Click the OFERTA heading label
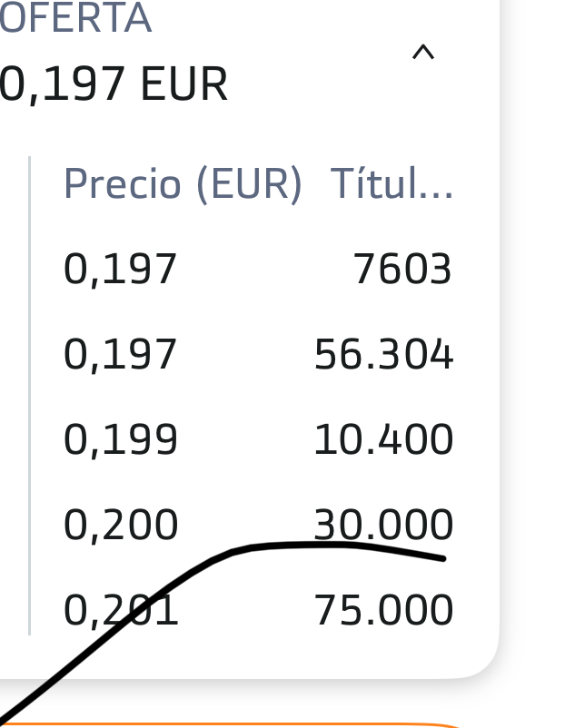 [74, 17]
